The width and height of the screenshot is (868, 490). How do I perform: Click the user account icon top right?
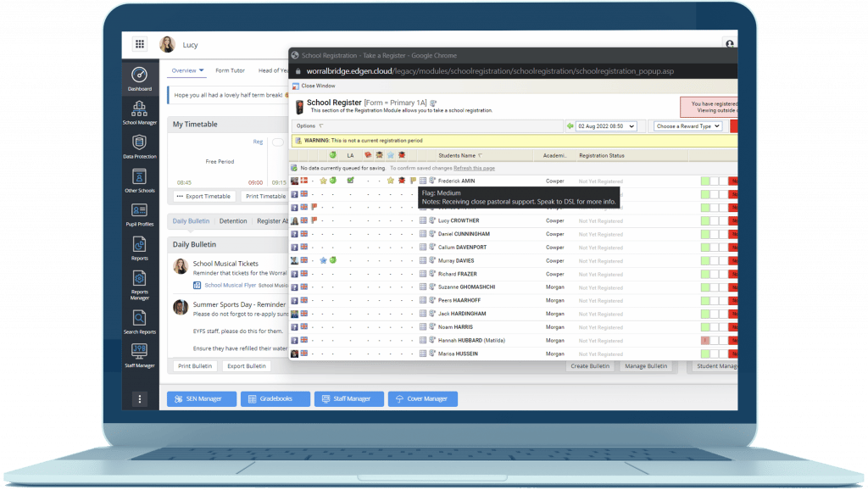730,44
